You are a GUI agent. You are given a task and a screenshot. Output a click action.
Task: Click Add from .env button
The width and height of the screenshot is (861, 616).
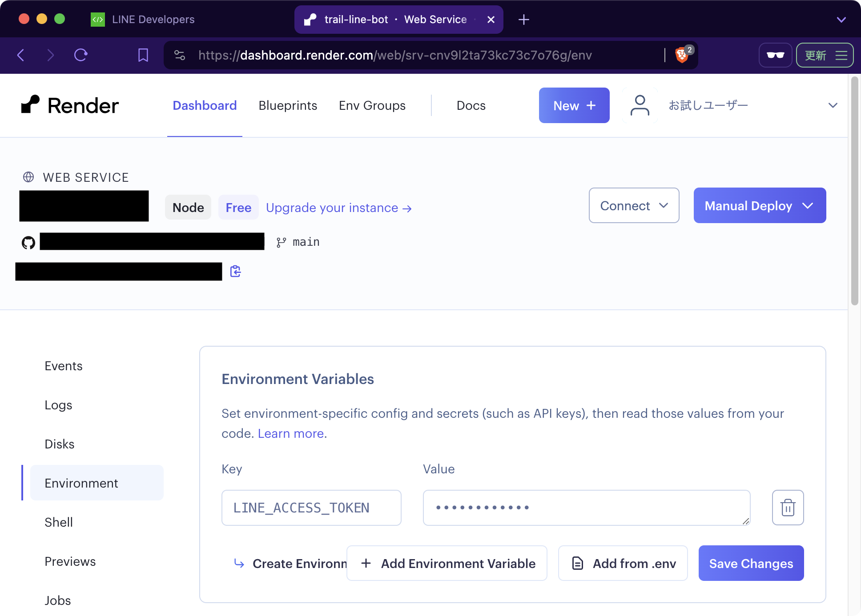tap(623, 563)
